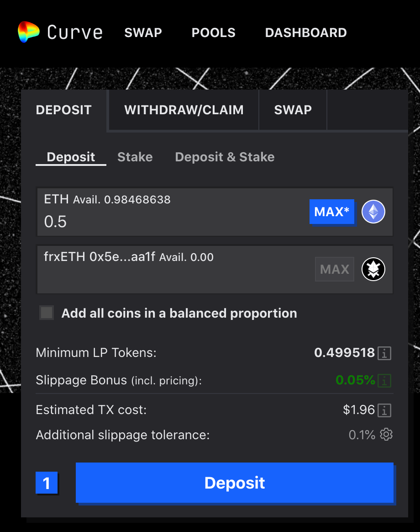Open the Slippage Bonus info icon

[x=384, y=381]
